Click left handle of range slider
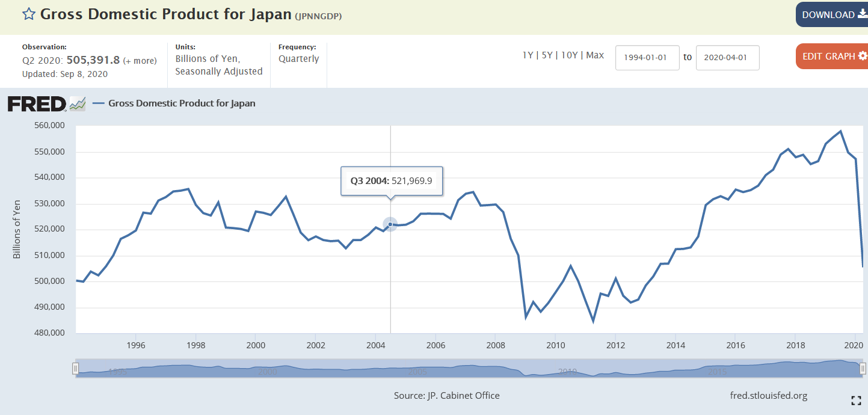This screenshot has width=868, height=415. click(76, 368)
